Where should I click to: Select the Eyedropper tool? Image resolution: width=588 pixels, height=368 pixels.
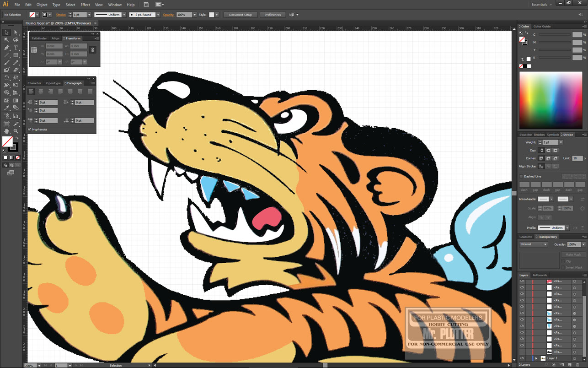pyautogui.click(x=6, y=108)
